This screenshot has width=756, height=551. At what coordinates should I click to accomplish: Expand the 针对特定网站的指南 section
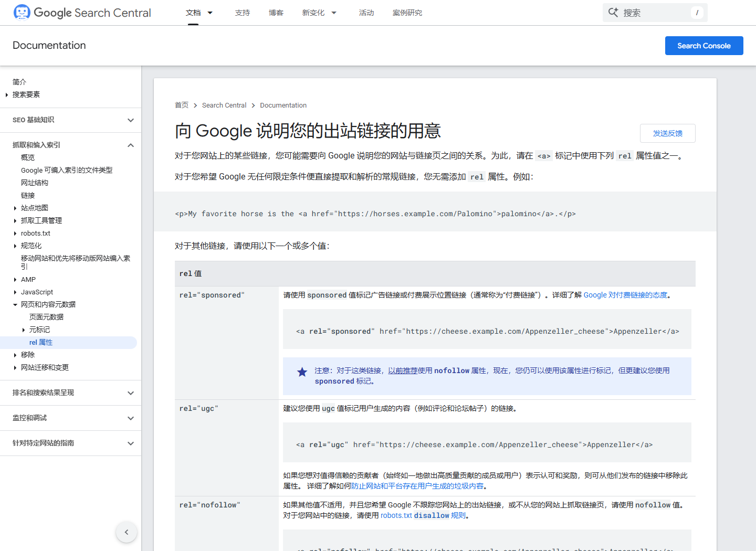click(x=131, y=443)
